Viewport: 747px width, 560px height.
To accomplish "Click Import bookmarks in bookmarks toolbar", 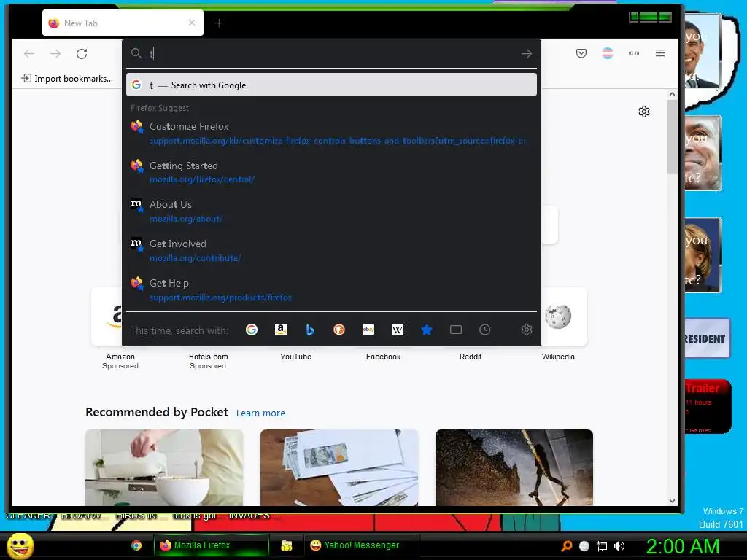I will pyautogui.click(x=67, y=79).
